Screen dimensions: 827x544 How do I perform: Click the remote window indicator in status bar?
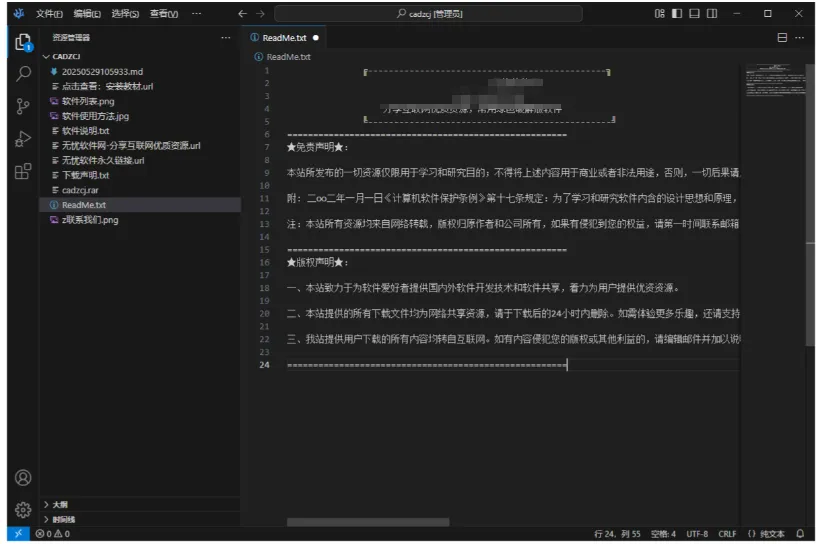point(18,533)
